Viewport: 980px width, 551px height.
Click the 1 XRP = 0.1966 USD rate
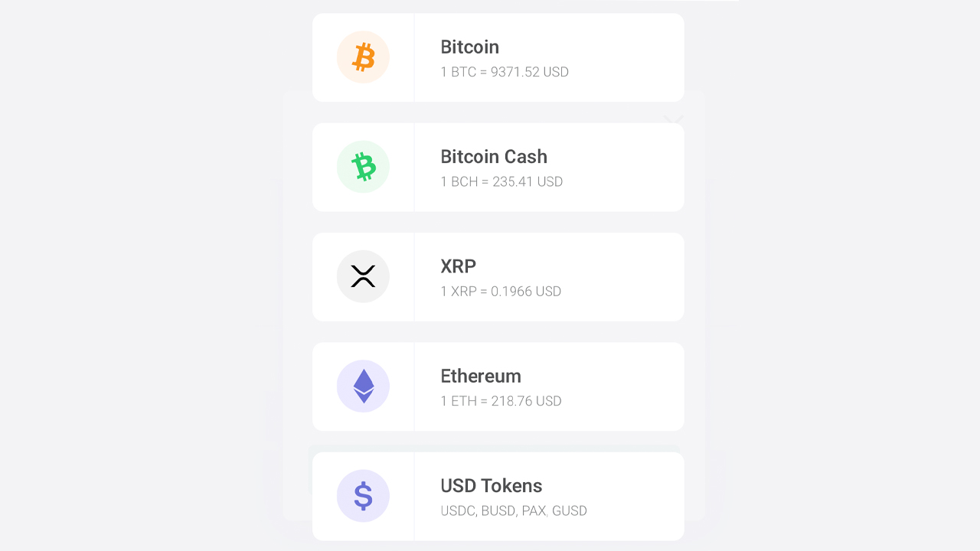coord(501,292)
